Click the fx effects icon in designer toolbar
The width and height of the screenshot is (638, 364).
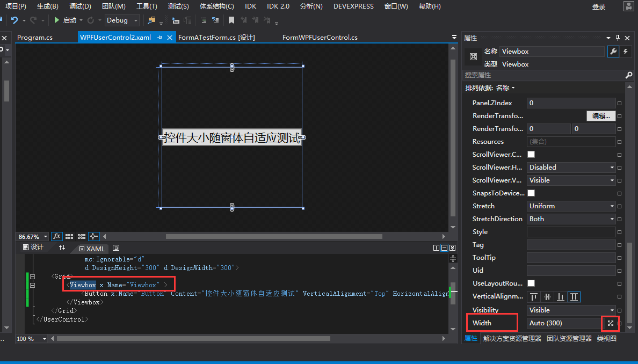click(57, 236)
